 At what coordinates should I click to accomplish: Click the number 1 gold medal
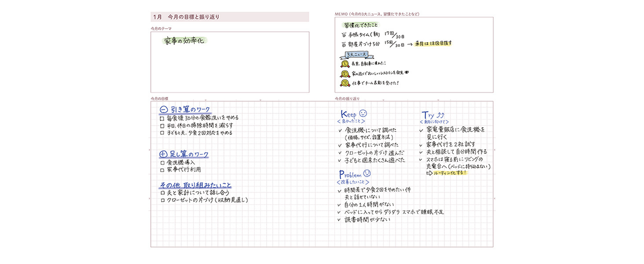pos(345,64)
